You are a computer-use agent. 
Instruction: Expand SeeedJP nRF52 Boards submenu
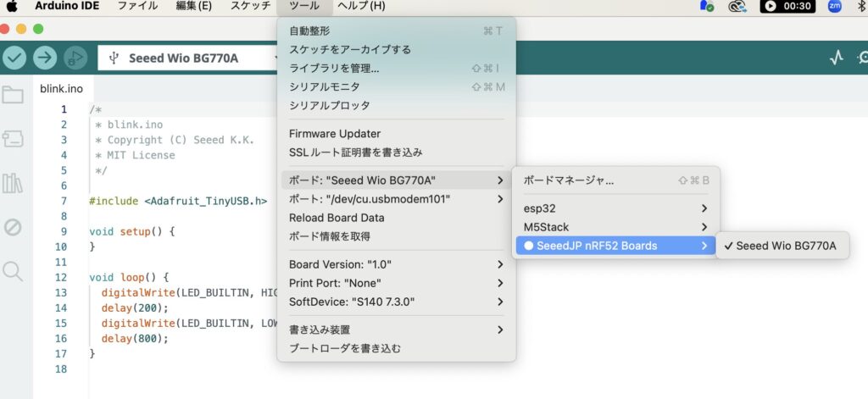tap(615, 246)
